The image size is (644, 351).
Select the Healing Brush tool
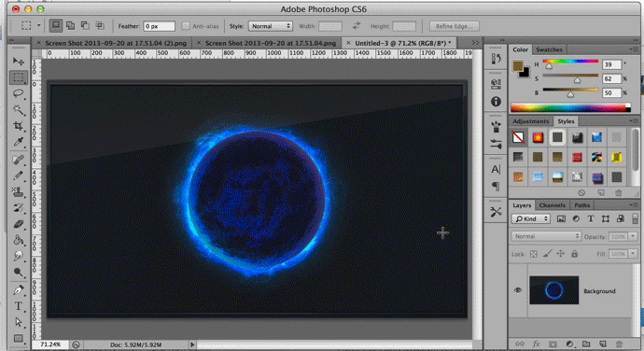(18, 160)
